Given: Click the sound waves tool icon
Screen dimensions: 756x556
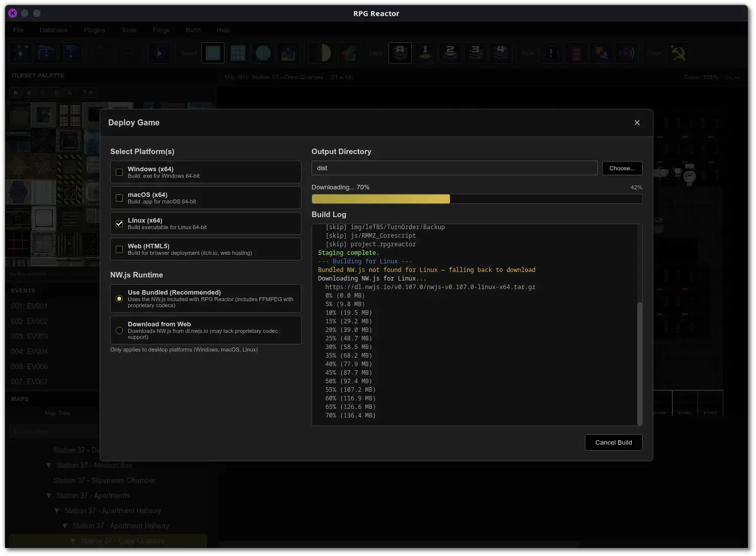Looking at the screenshot, I should [x=627, y=53].
